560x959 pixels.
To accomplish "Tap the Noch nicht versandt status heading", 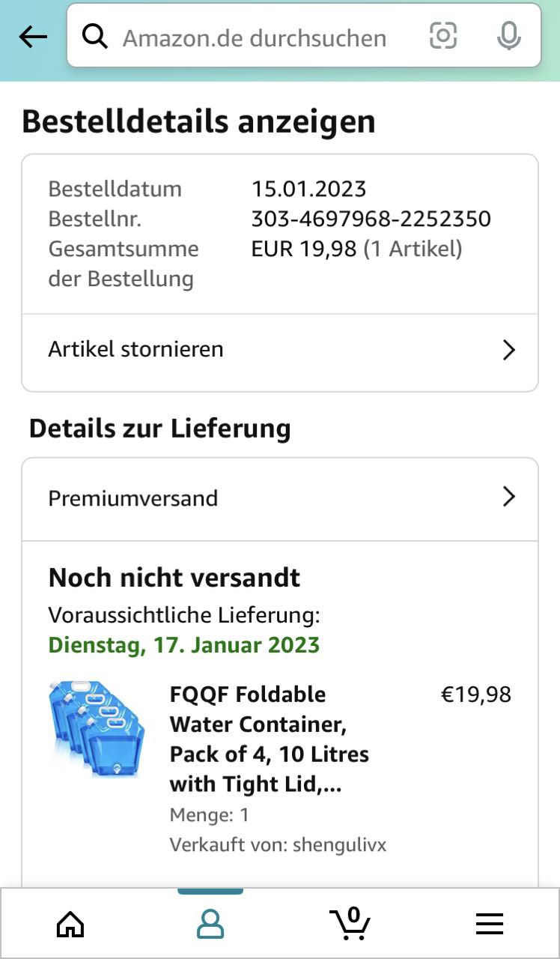I will [x=174, y=578].
